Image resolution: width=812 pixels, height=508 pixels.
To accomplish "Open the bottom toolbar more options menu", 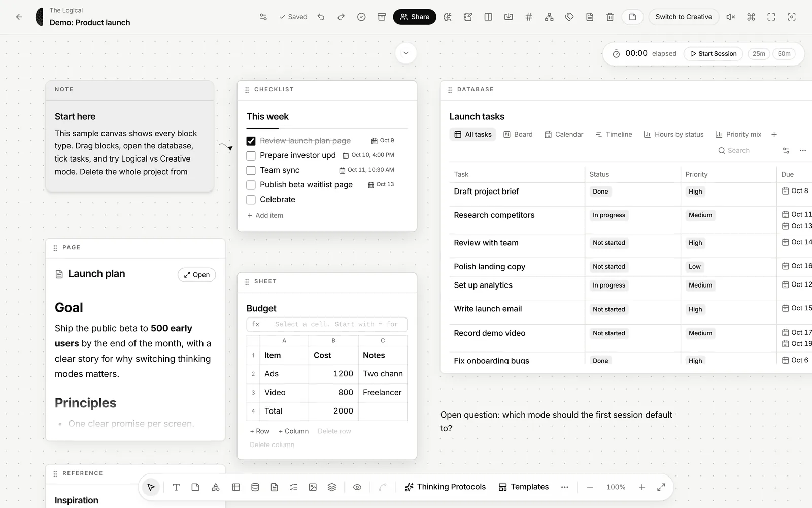I will [x=565, y=487].
